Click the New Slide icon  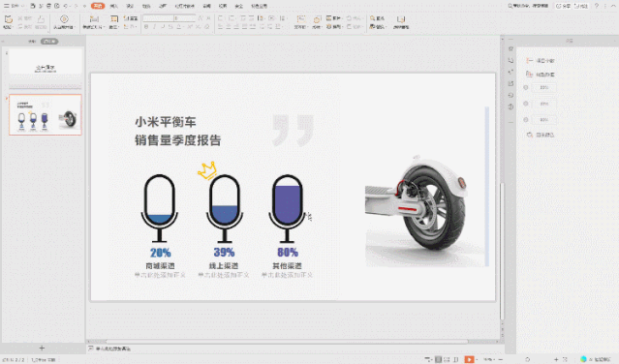[x=94, y=19]
